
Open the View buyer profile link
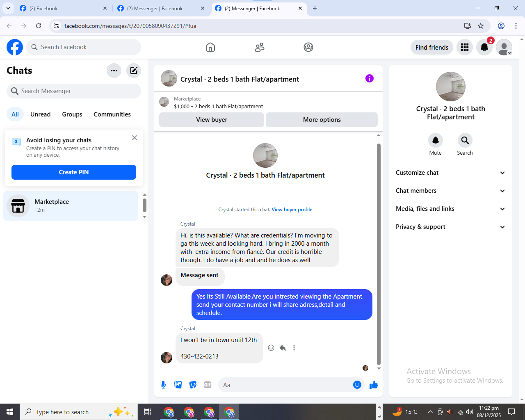click(292, 210)
